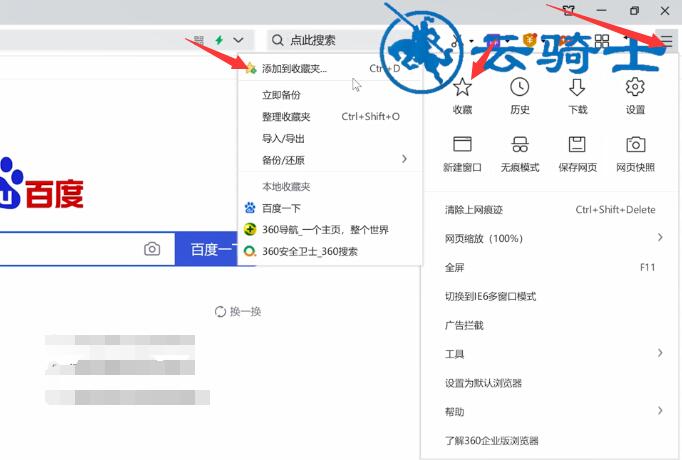Click the blue 百度一下 search button
The width and height of the screenshot is (682, 460).
click(x=207, y=249)
